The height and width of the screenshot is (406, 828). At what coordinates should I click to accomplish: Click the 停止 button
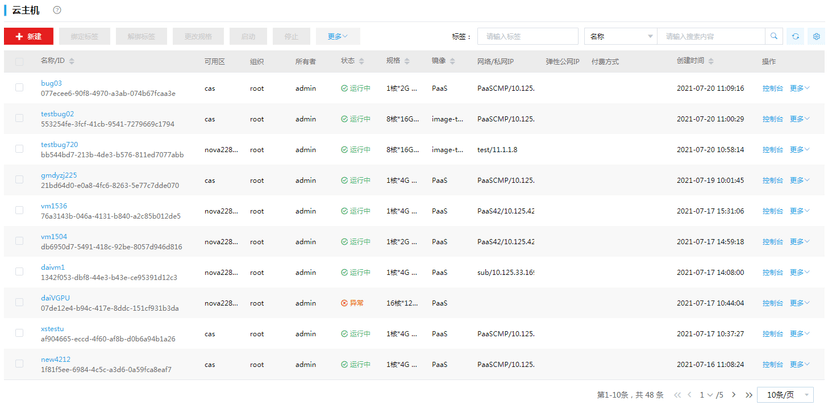(x=291, y=36)
